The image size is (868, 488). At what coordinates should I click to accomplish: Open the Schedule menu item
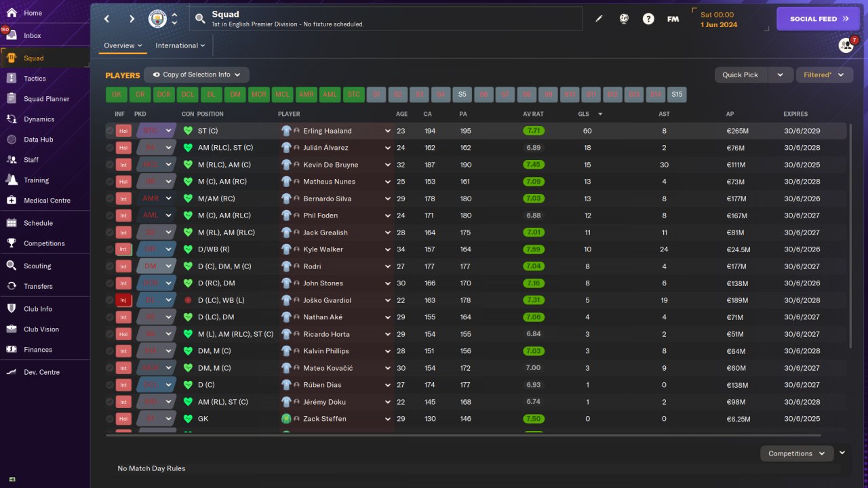(x=38, y=223)
